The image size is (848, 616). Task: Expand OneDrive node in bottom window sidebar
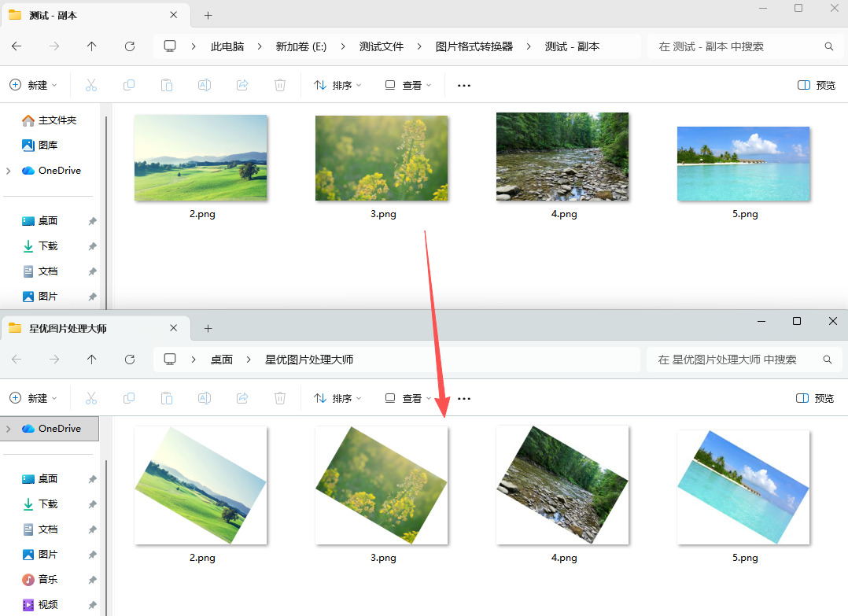[8, 429]
